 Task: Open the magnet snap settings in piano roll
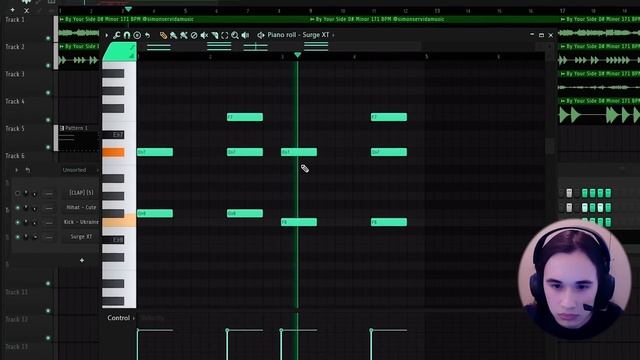127,36
